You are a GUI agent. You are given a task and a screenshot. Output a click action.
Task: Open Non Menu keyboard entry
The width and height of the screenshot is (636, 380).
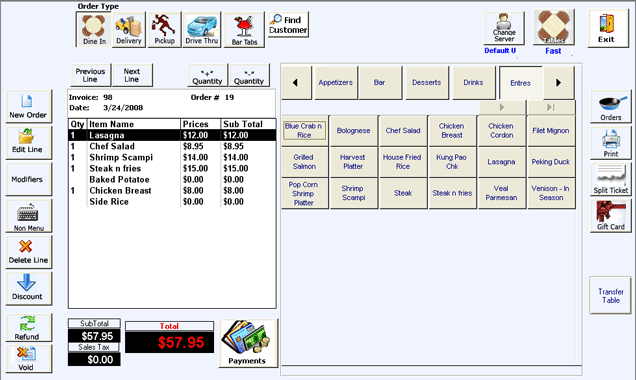28,216
